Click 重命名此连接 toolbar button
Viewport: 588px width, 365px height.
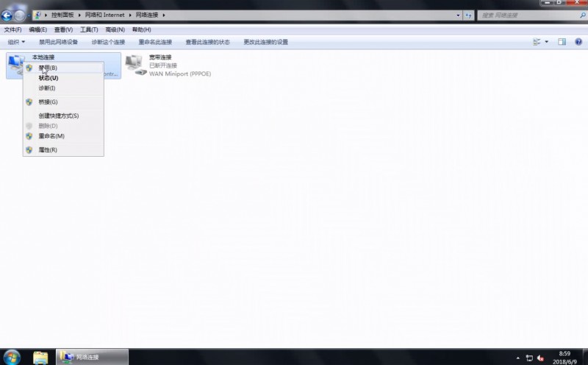click(x=155, y=42)
